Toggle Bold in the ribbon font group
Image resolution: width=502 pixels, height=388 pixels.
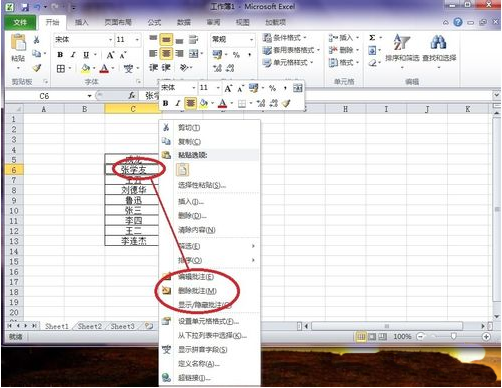point(60,55)
